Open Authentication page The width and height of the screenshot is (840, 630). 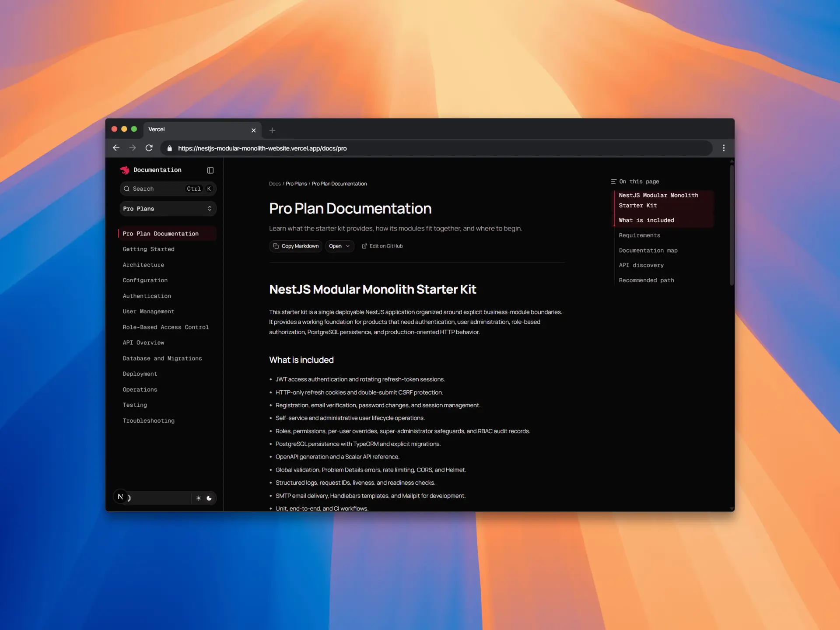click(147, 296)
